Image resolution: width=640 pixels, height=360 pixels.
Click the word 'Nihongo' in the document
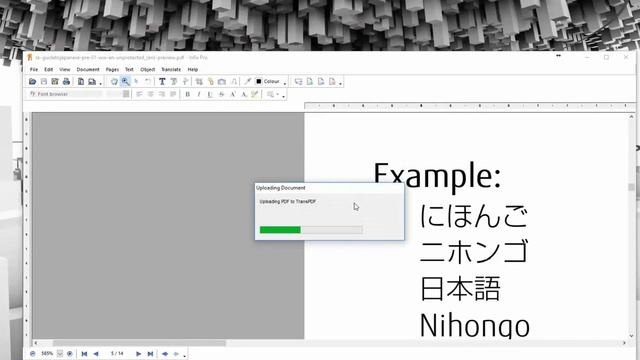pyautogui.click(x=475, y=325)
